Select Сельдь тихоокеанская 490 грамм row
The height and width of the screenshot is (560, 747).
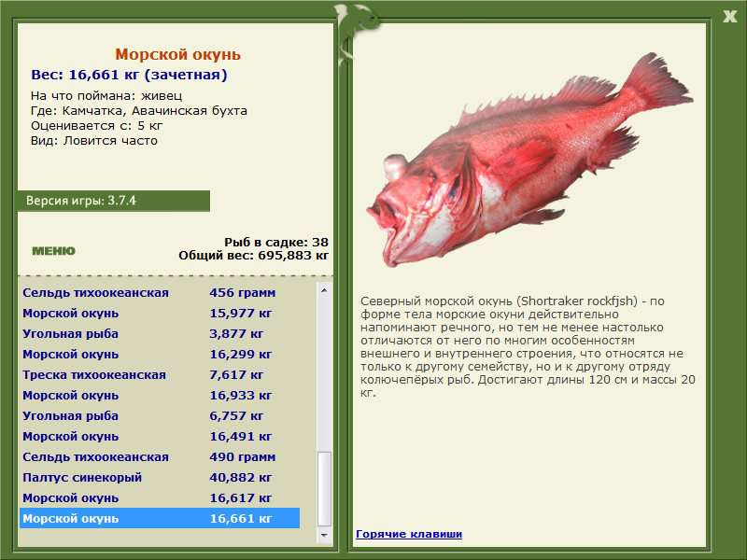(160, 456)
